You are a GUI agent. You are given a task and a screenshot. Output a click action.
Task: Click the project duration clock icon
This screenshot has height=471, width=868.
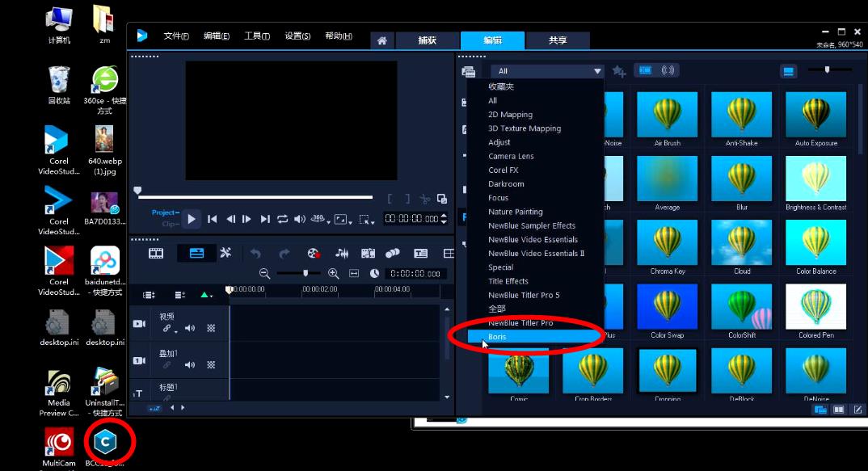[x=375, y=273]
